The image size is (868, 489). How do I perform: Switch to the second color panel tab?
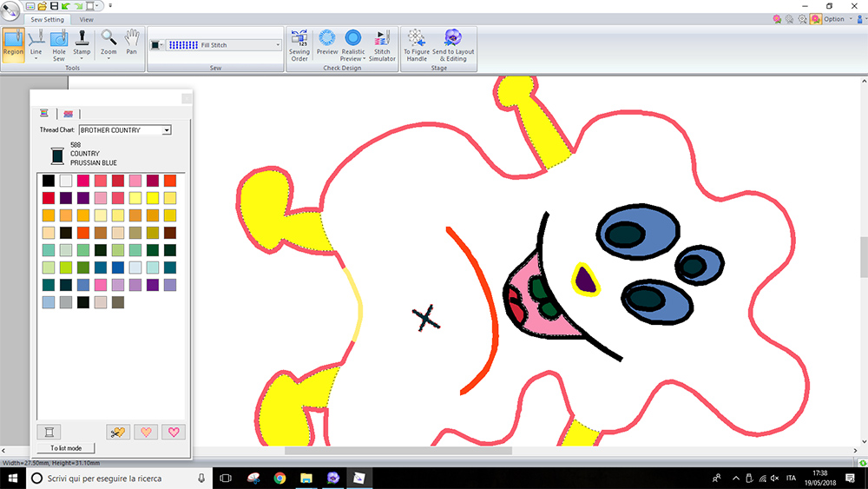[x=68, y=114]
